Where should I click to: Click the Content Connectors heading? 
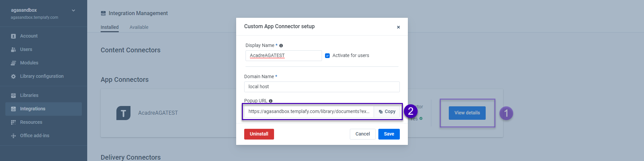click(x=130, y=50)
